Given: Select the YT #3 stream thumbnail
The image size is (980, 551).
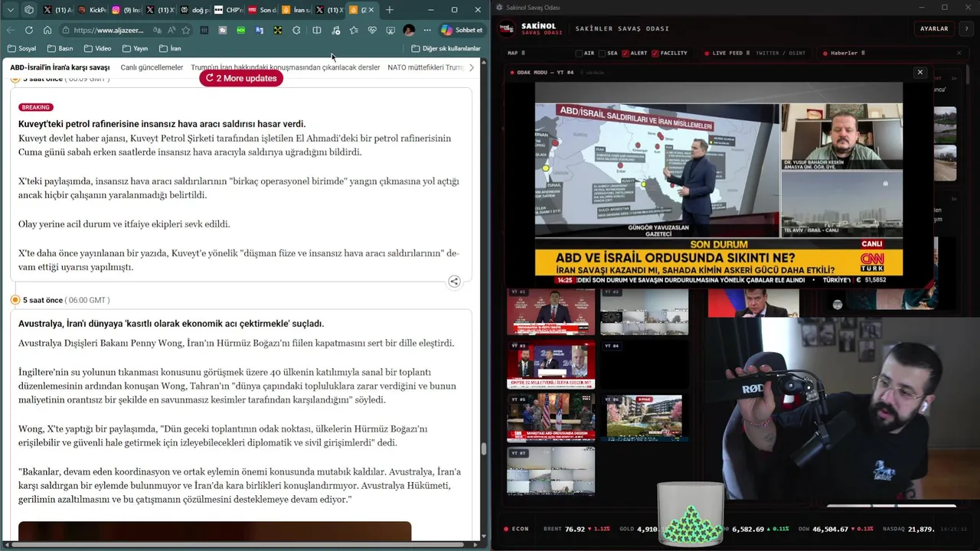Looking at the screenshot, I should pyautogui.click(x=550, y=365).
